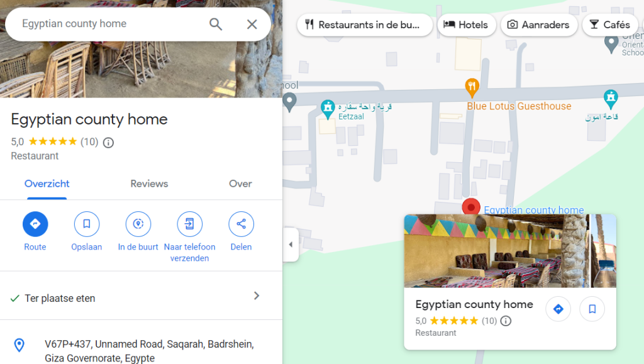Click the search magnifier icon

coord(216,25)
